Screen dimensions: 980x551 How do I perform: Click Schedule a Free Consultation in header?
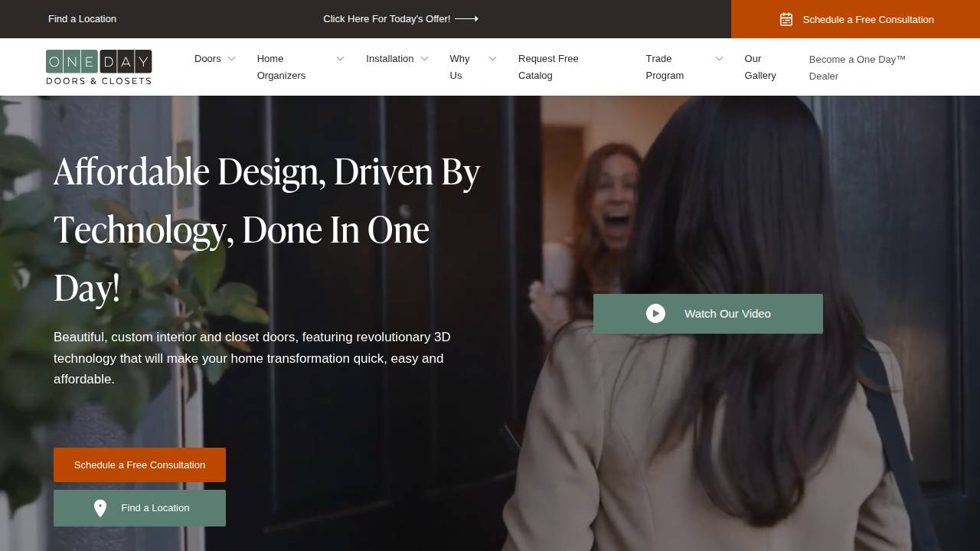(x=867, y=19)
